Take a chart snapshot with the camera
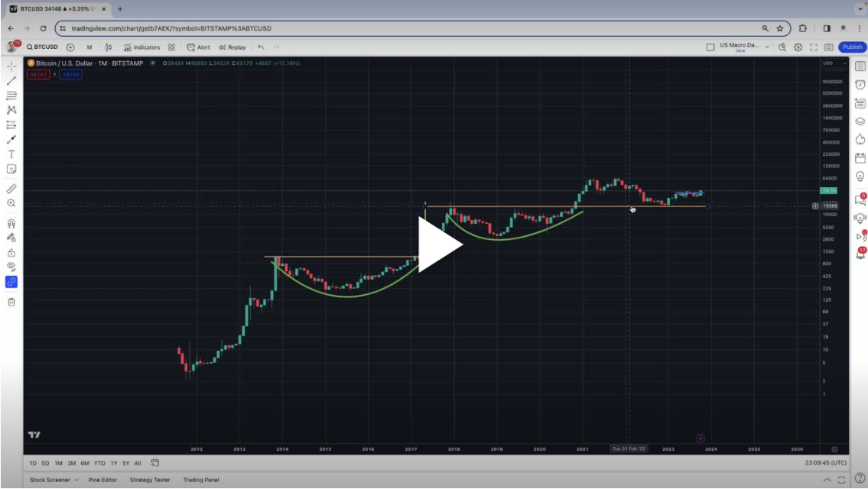 [828, 47]
